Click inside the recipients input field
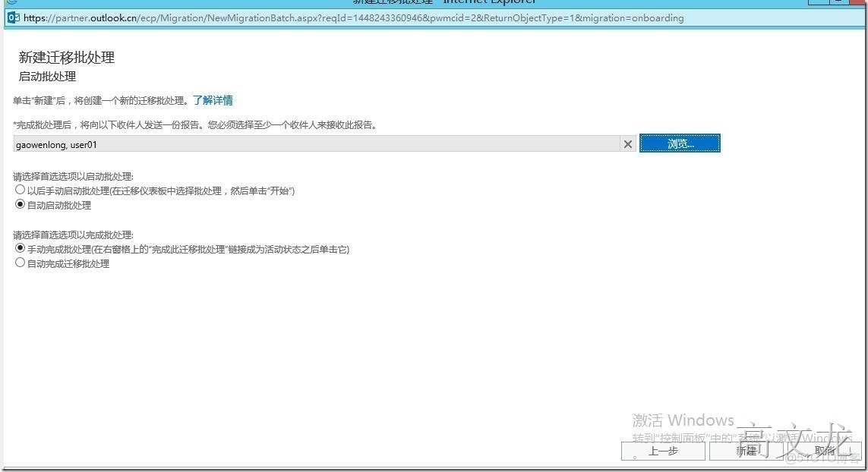The height and width of the screenshot is (472, 868). 304,143
